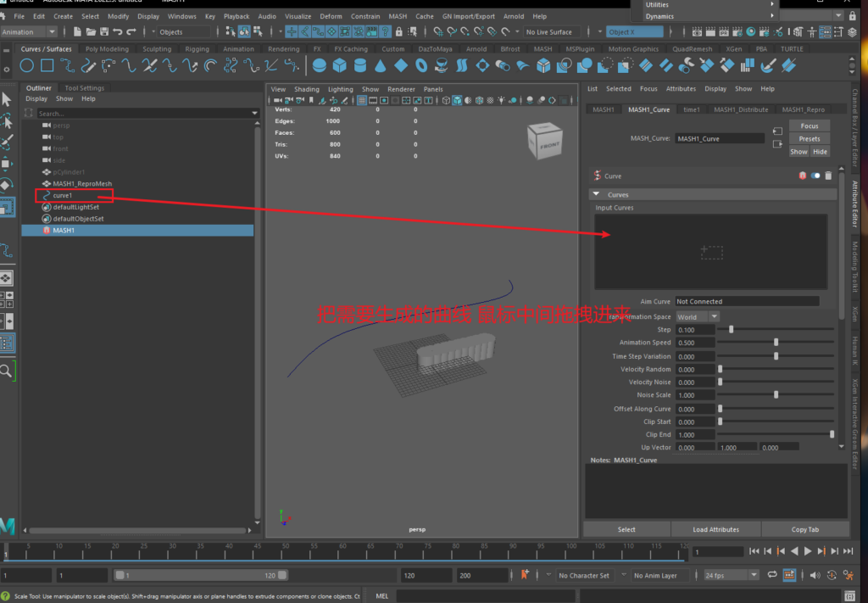Open the Outliner search filter dropdown arrow
This screenshot has height=603, width=868.
click(x=254, y=113)
